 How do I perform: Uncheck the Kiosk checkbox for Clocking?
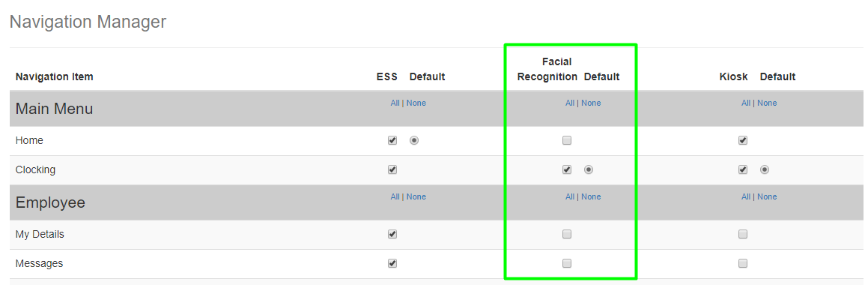(743, 169)
